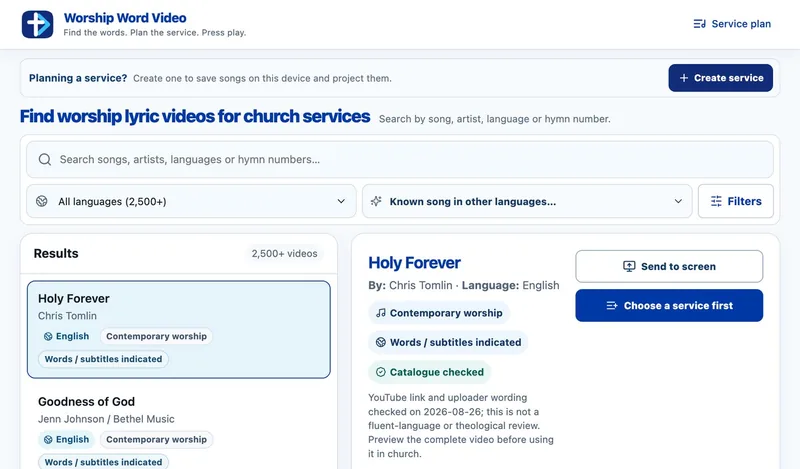Viewport: 800px width, 469px height.
Task: Click the Service plan playlist icon
Action: [699, 24]
